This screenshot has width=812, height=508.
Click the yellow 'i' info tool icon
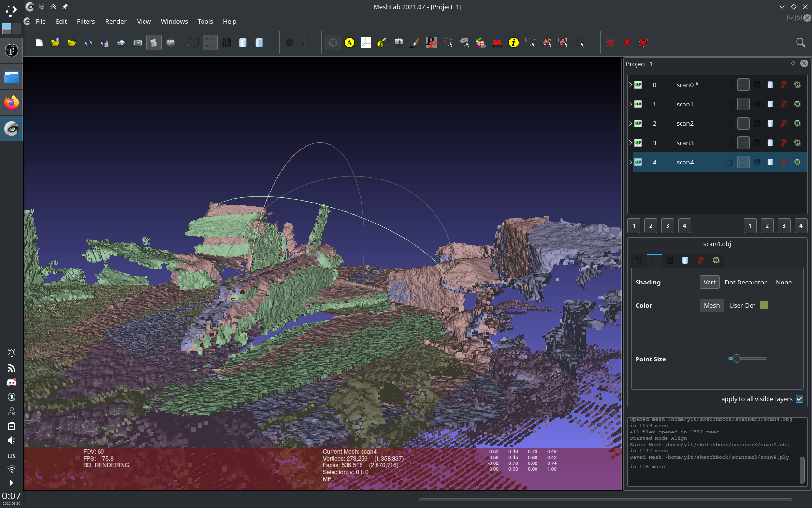coord(514,43)
